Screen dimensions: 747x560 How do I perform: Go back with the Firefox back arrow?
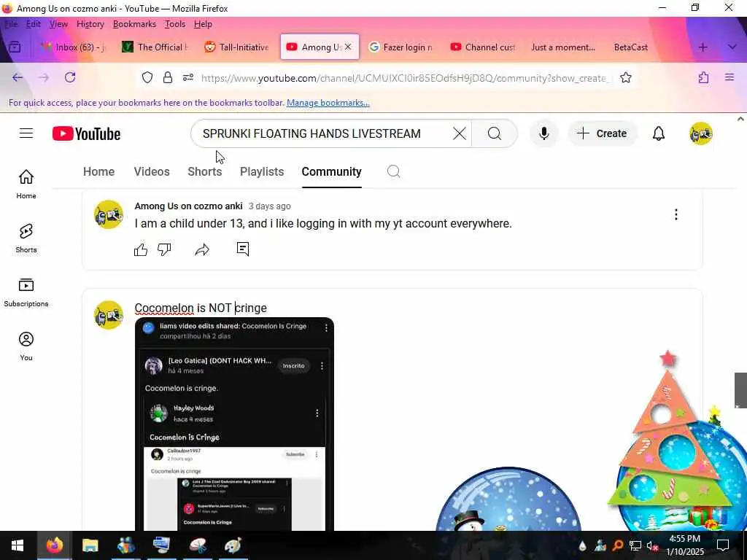[18, 77]
